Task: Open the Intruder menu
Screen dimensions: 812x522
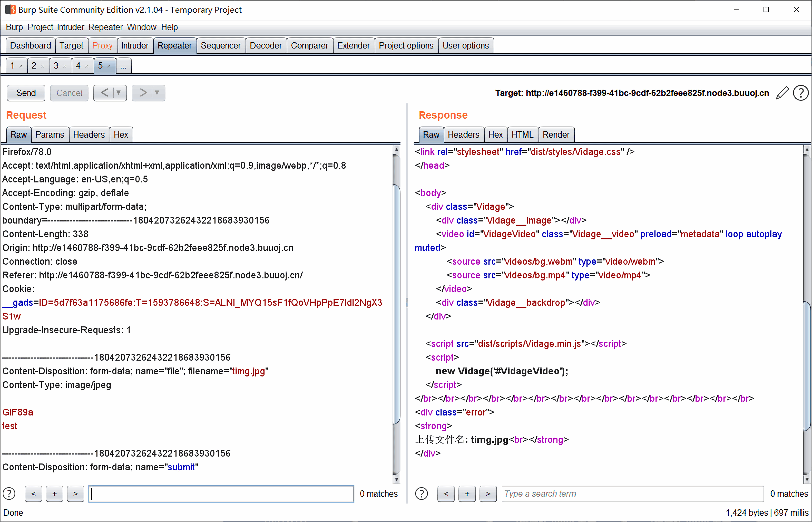Action: click(x=70, y=27)
